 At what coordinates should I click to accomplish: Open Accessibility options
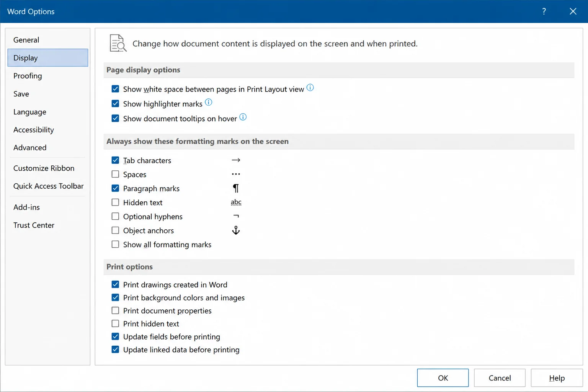tap(48, 130)
